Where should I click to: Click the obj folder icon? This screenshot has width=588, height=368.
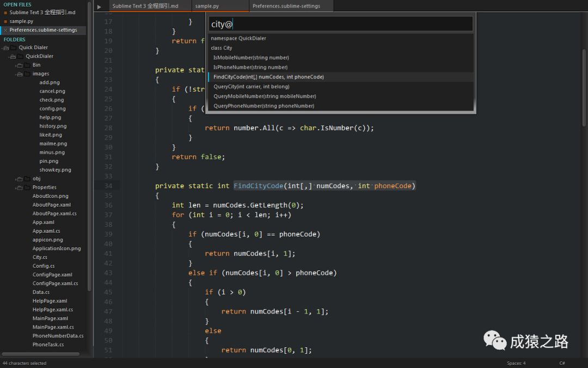[27, 179]
